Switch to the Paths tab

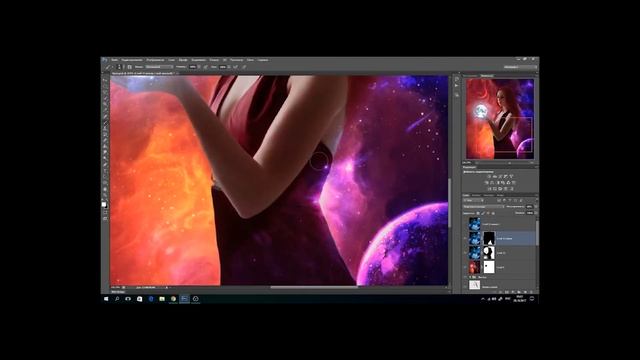[489, 195]
